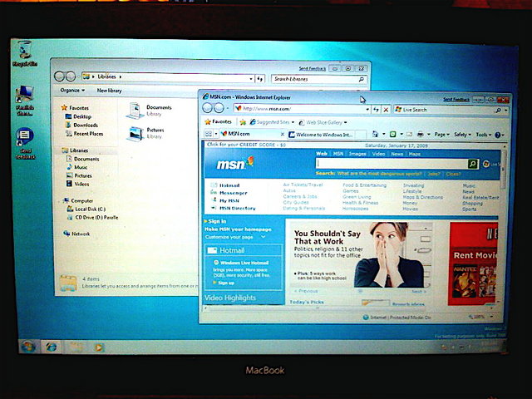Launch Internet Explorer from the taskbar
The image size is (532, 399).
pyautogui.click(x=51, y=347)
